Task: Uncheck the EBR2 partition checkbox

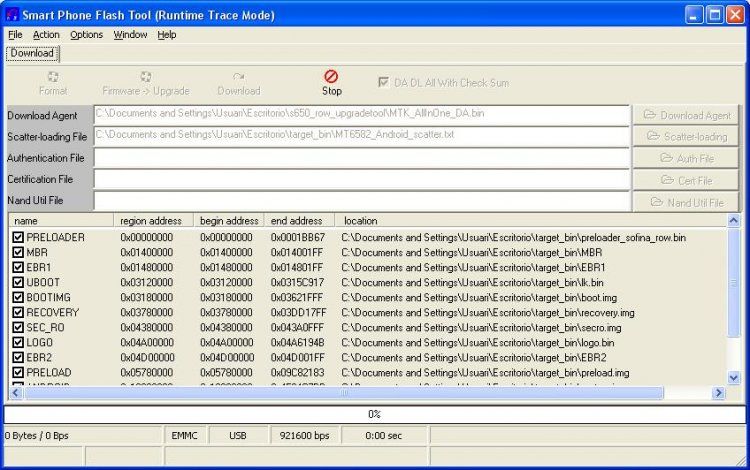Action: click(18, 357)
